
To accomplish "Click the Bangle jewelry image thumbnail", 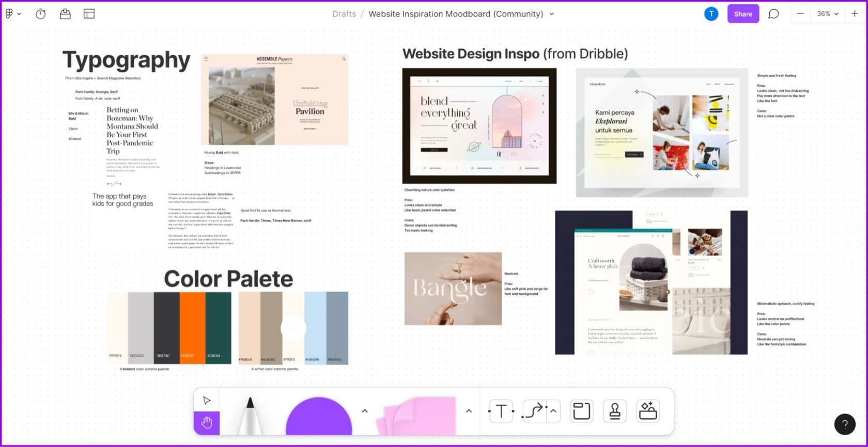I will pyautogui.click(x=453, y=289).
